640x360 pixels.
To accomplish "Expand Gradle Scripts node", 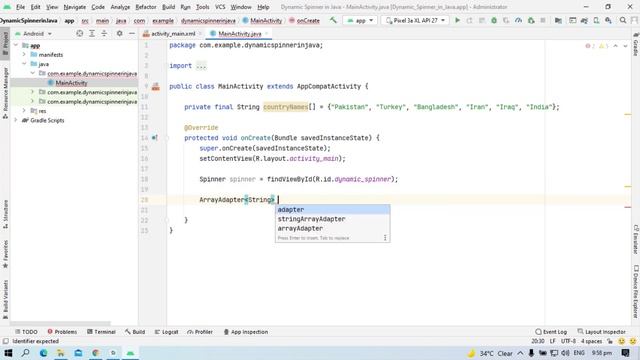I will coord(16,120).
